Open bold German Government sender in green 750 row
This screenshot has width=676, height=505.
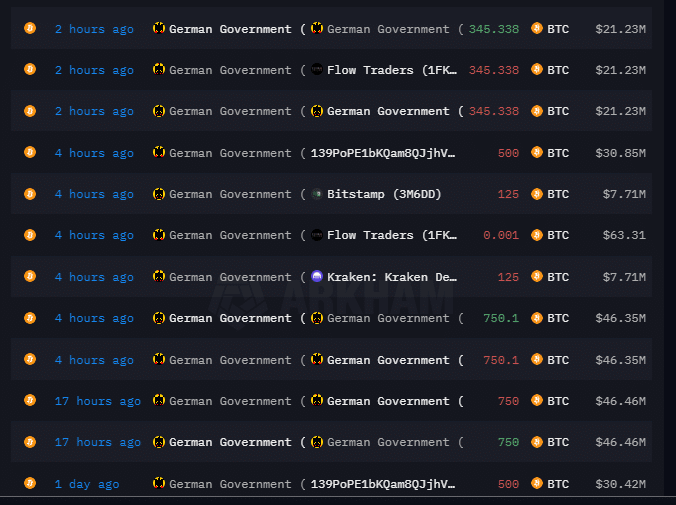[237, 442]
